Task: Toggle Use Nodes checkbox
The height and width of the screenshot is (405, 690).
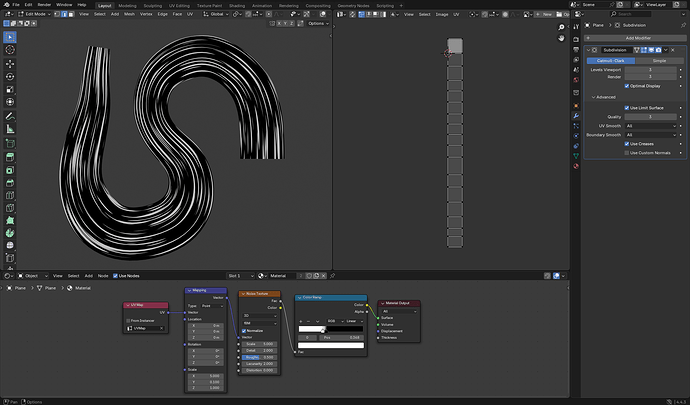Action: (x=115, y=276)
